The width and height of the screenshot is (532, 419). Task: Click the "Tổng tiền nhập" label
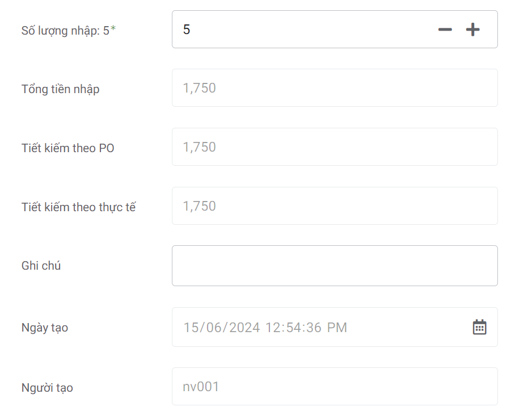(61, 89)
